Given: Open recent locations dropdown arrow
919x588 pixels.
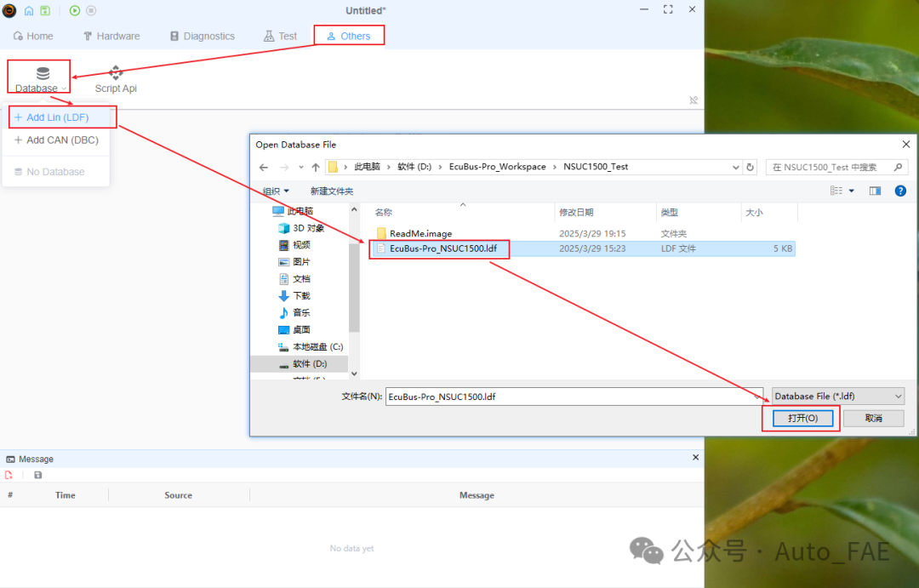Looking at the screenshot, I should coord(301,167).
